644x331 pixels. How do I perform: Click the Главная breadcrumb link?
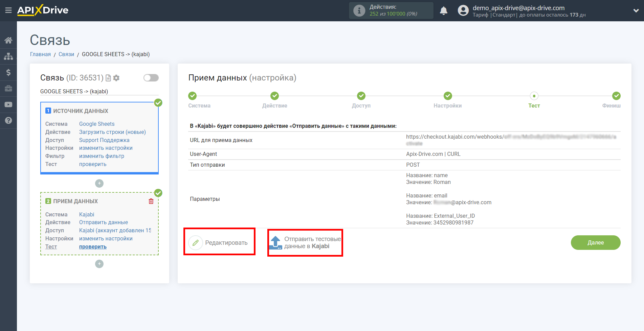click(x=40, y=54)
